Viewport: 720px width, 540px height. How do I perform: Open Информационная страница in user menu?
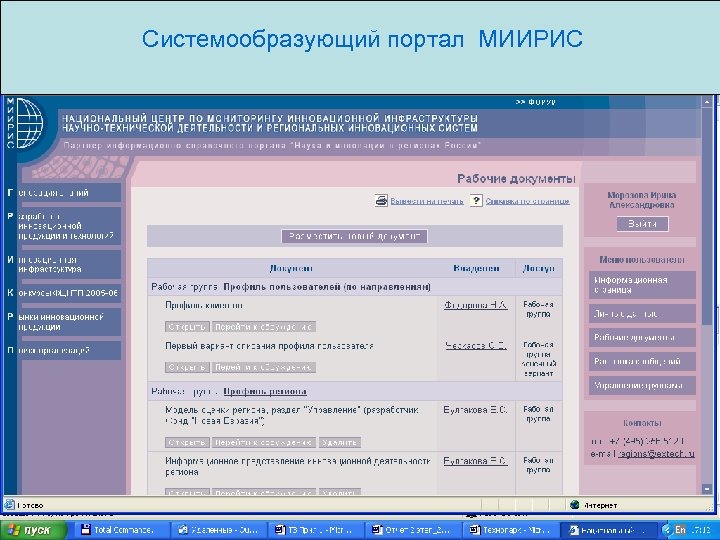(x=642, y=285)
